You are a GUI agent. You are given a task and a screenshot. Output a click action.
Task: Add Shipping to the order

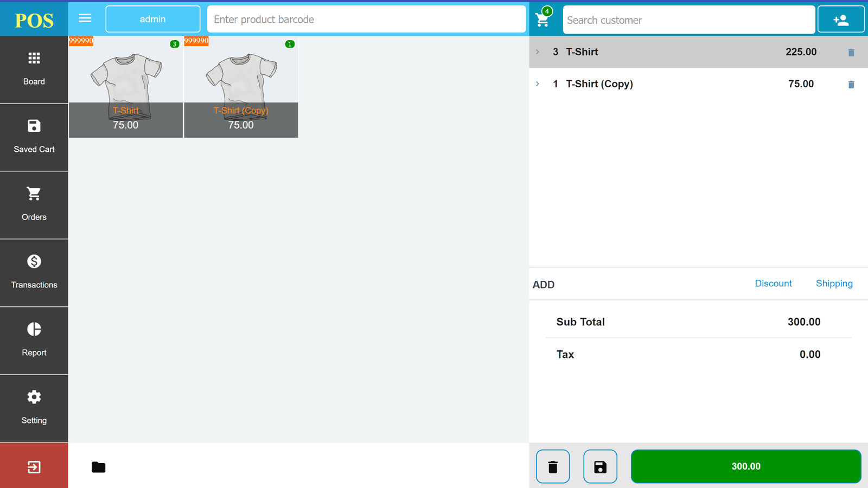click(x=834, y=284)
